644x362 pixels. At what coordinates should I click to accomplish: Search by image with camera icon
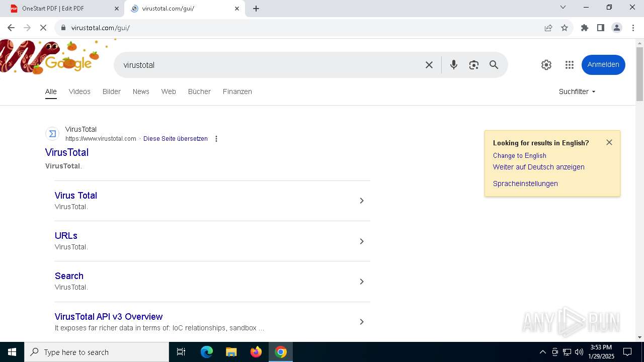coord(474,65)
